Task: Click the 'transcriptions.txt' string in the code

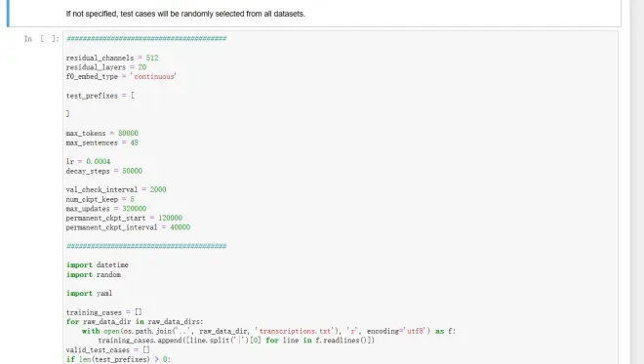Action: coord(296,331)
